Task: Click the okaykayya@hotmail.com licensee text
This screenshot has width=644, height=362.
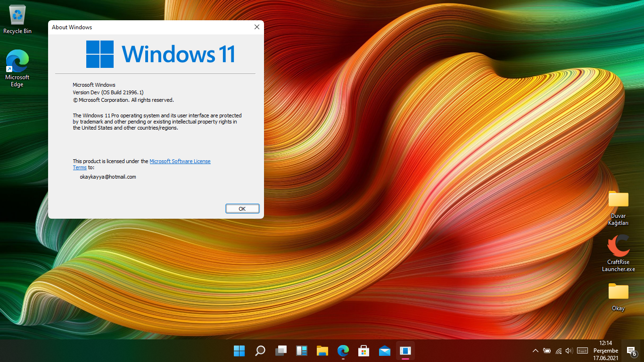Action: (108, 177)
